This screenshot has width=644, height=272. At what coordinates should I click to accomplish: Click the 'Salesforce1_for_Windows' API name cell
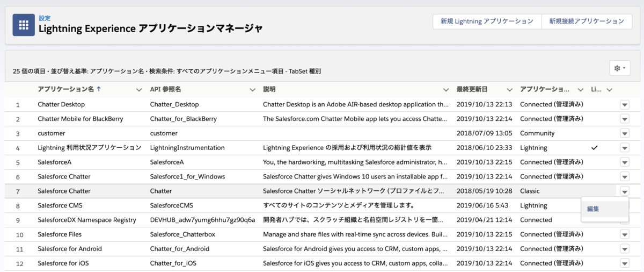187,177
